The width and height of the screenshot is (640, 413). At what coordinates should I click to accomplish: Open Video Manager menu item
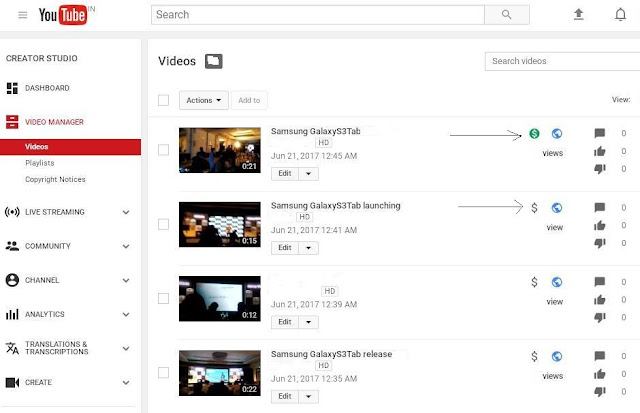54,122
